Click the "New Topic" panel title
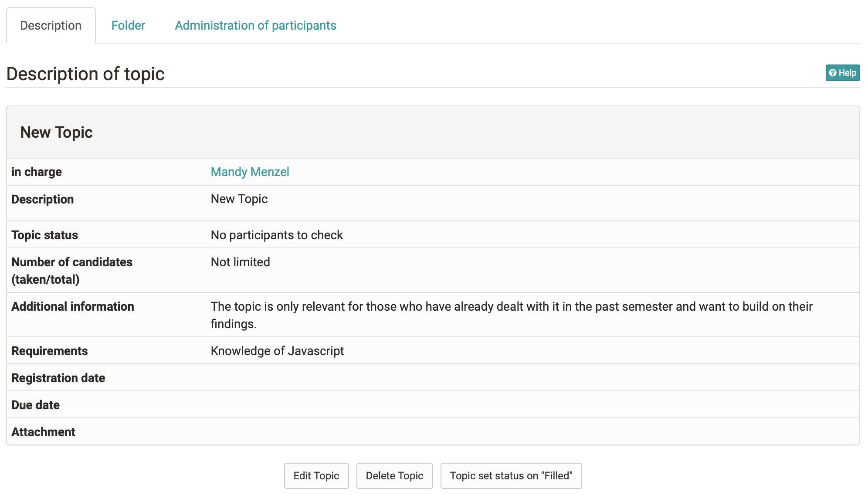Screen dimensions: 868x495 click(x=56, y=132)
